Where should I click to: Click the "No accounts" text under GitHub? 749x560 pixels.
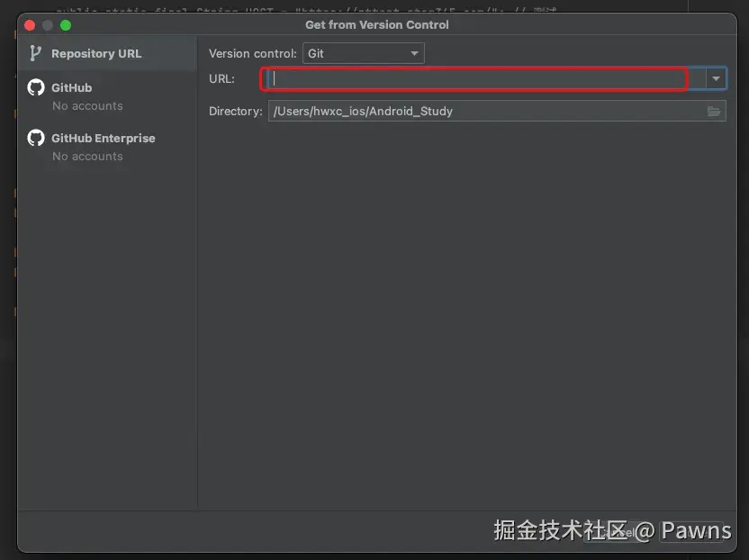[87, 106]
